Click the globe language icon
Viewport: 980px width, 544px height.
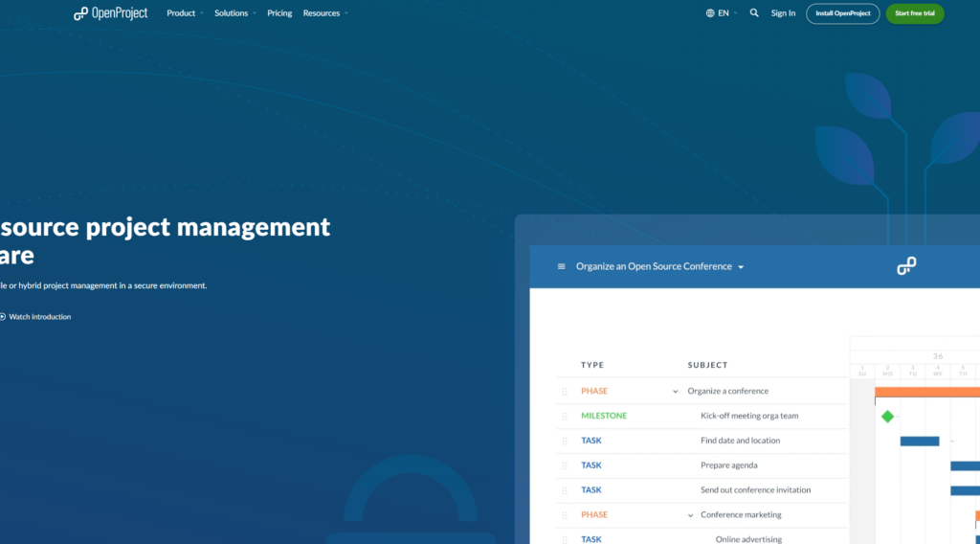(x=710, y=13)
